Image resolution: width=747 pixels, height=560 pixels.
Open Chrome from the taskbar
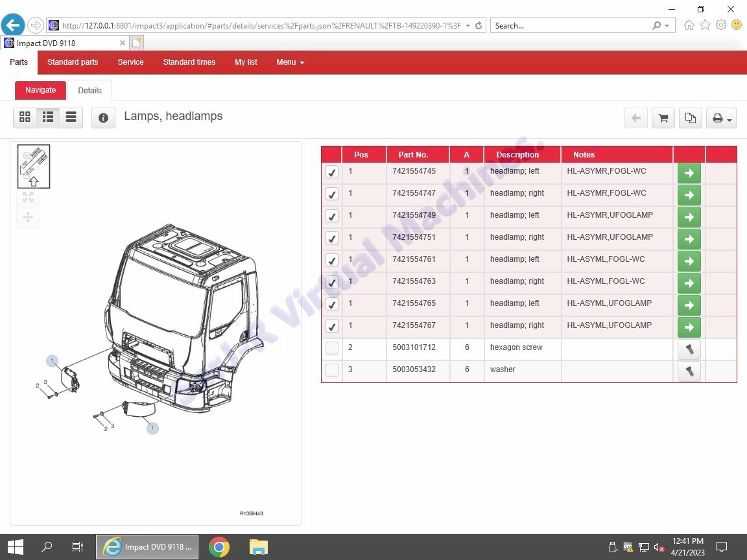[219, 547]
